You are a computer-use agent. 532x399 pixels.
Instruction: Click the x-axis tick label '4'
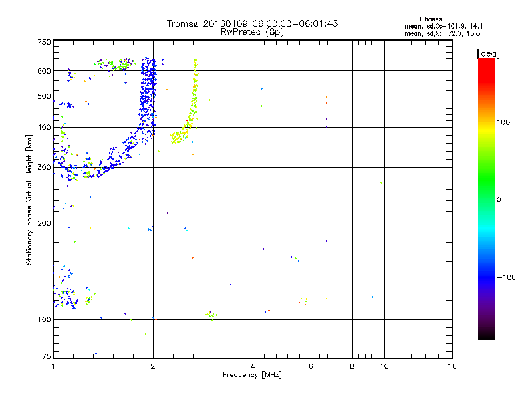pyautogui.click(x=253, y=366)
